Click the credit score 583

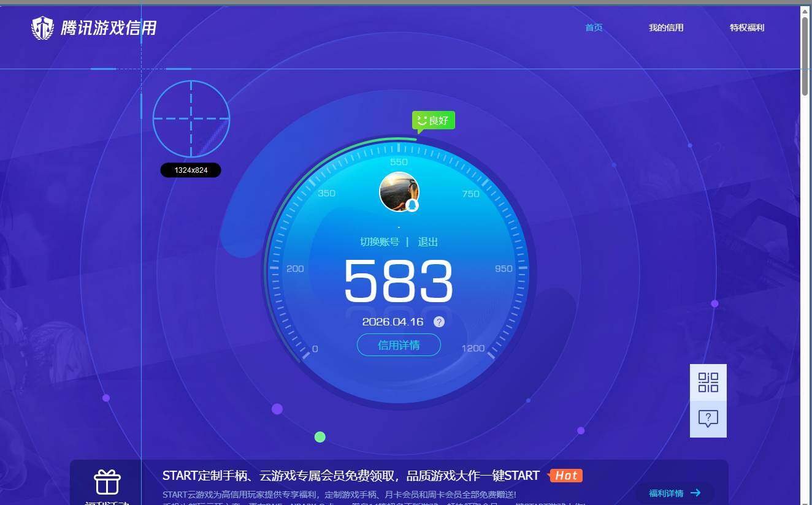(399, 281)
